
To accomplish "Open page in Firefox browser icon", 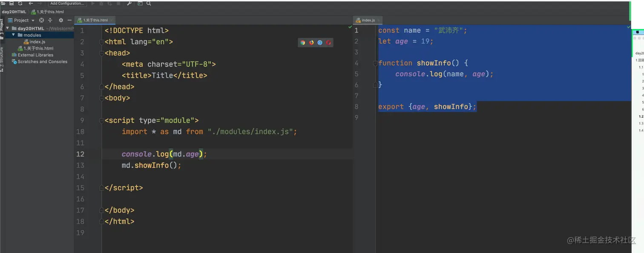I will pyautogui.click(x=311, y=43).
